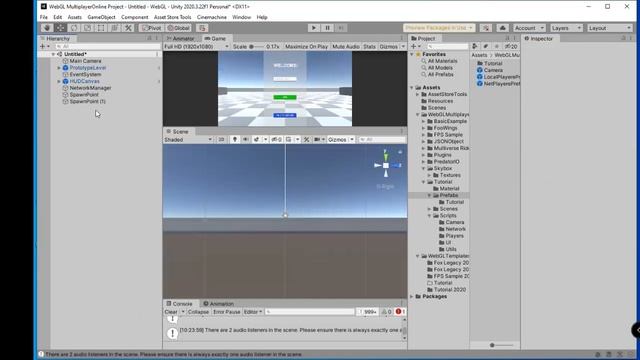Open the Shaded draw mode dropdown
The image size is (640, 360).
pos(188,140)
